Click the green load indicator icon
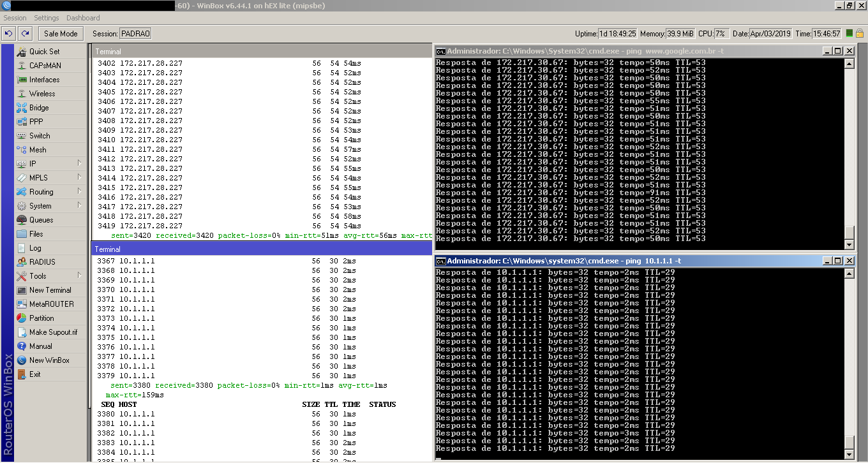The image size is (868, 463). (849, 33)
